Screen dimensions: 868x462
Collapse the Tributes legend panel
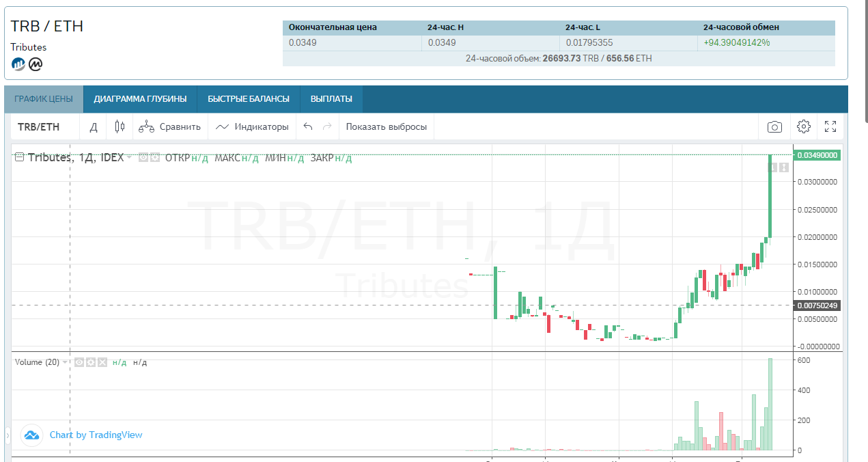[x=20, y=157]
